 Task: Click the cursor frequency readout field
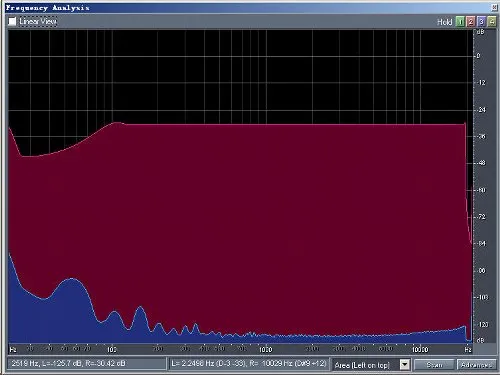[x=87, y=363]
